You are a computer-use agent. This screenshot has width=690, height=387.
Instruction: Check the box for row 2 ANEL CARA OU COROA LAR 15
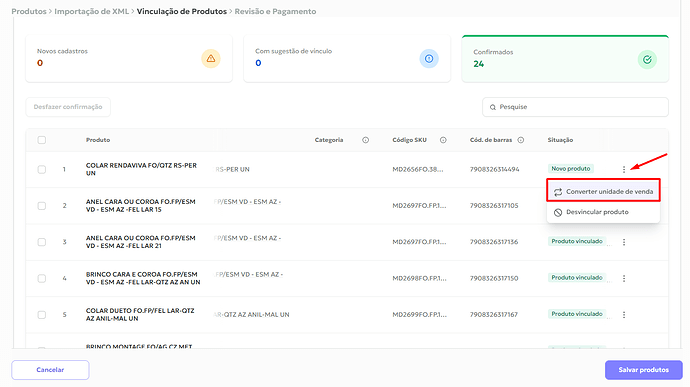pos(42,206)
